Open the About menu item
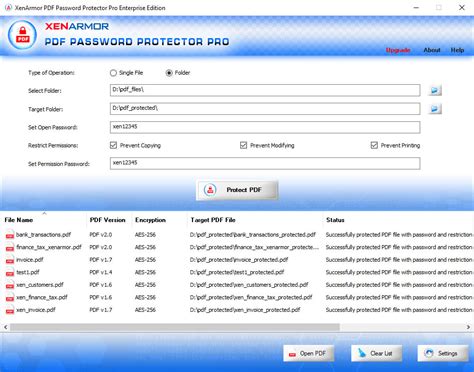Screen dimensions: 474x372 432,50
